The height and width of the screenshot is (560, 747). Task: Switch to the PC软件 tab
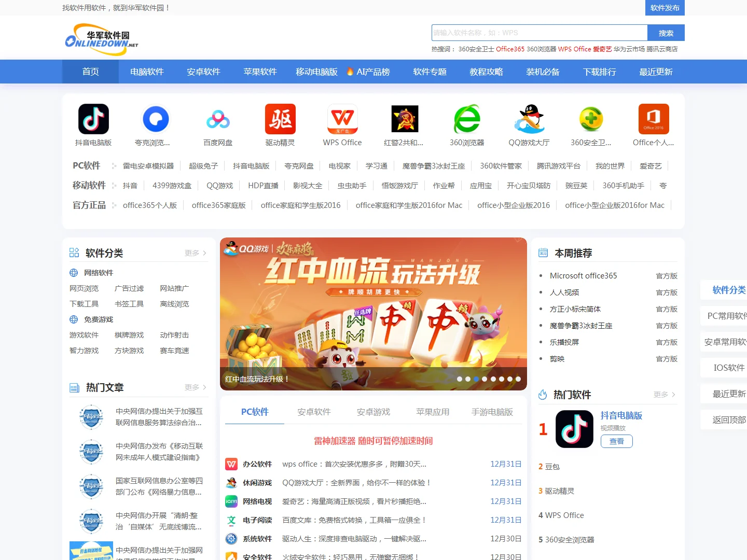pyautogui.click(x=255, y=412)
